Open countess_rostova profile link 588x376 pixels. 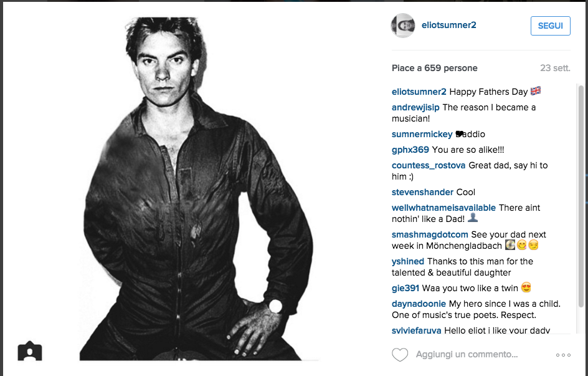(429, 165)
